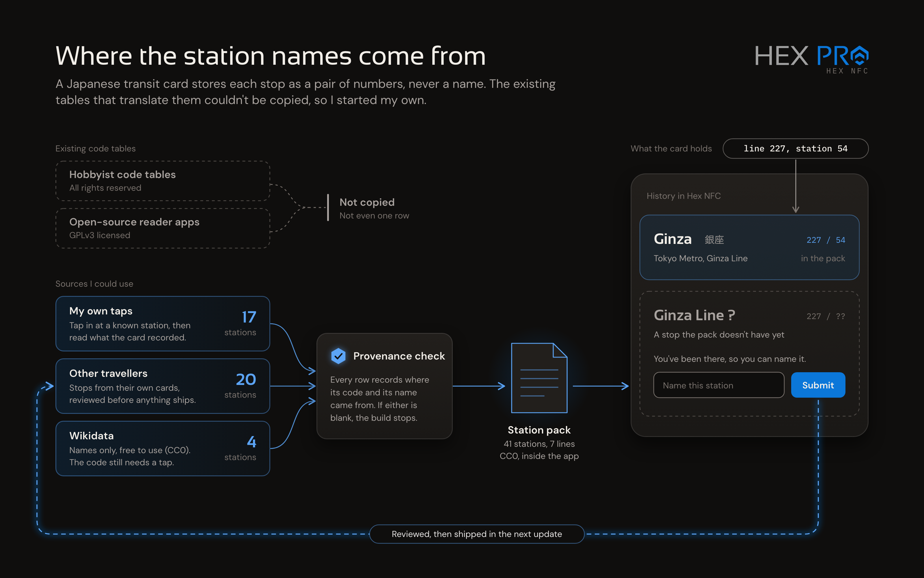Click the 'in the pack' status text
924x578 pixels.
tap(823, 258)
